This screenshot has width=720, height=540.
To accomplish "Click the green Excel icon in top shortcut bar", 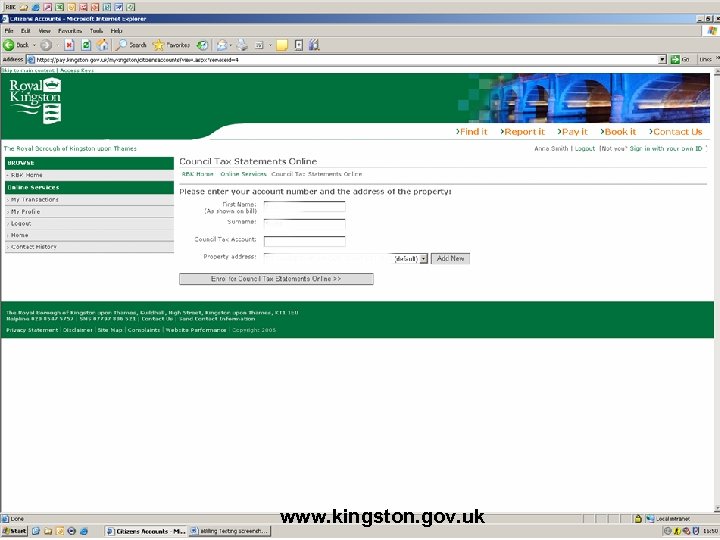I will click(59, 7).
